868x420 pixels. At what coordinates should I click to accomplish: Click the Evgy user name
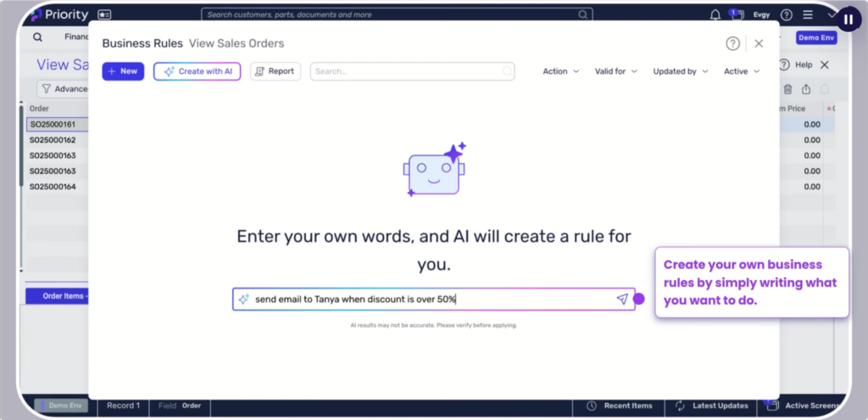(x=761, y=15)
